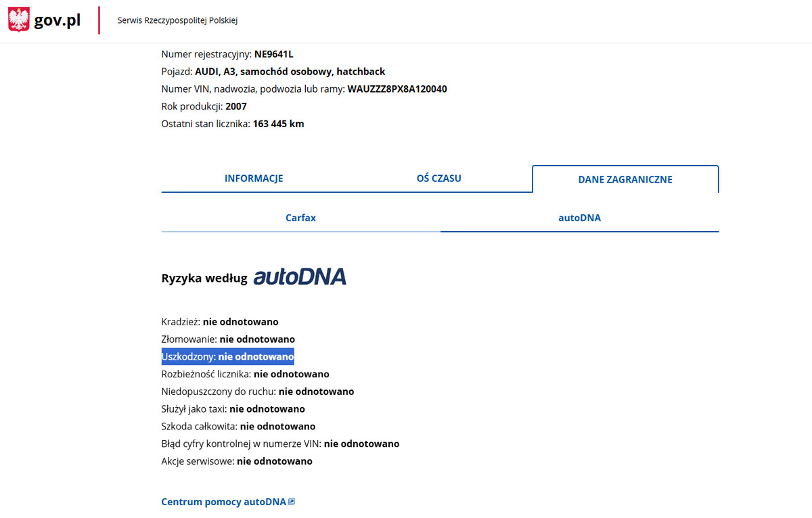Switch to the Carfax sub-tab
This screenshot has height=518, width=812.
point(300,218)
